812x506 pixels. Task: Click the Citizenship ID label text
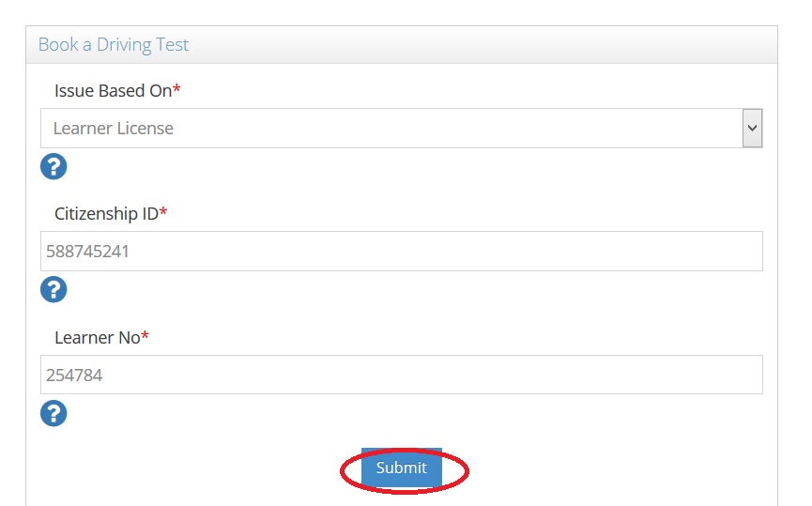pos(106,214)
